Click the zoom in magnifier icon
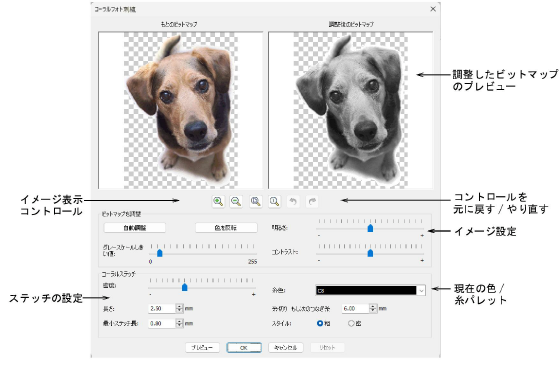 (x=218, y=201)
